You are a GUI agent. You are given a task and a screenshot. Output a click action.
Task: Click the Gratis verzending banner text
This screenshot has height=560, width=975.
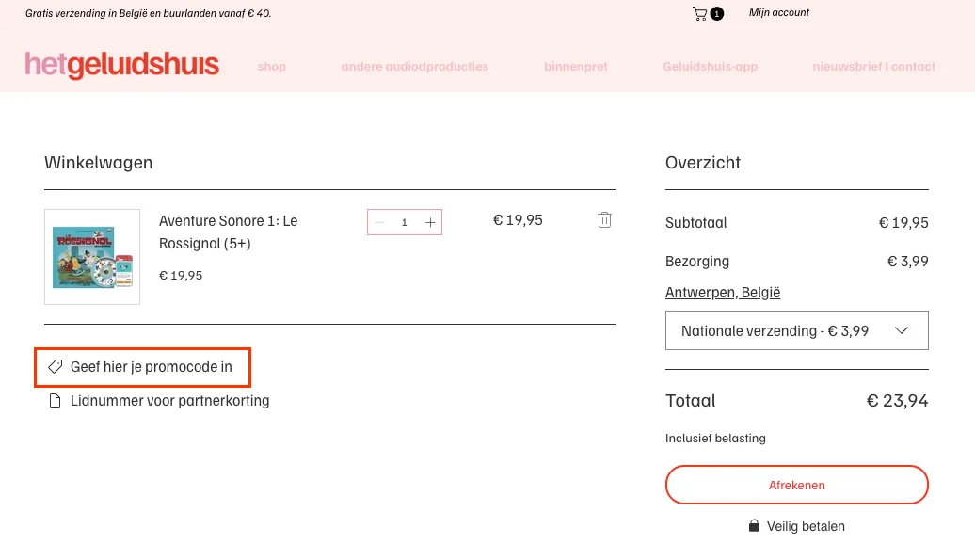(x=148, y=13)
